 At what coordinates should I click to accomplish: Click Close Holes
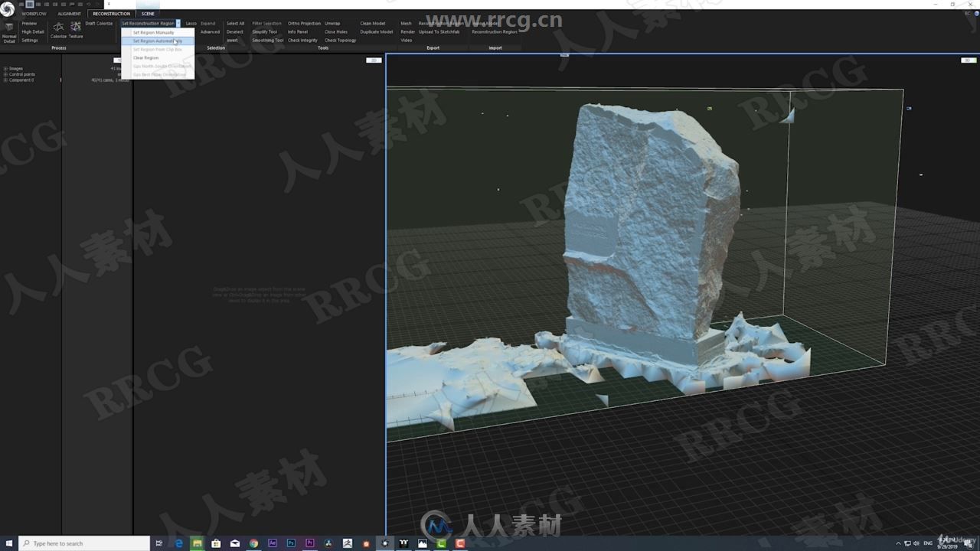click(x=336, y=32)
